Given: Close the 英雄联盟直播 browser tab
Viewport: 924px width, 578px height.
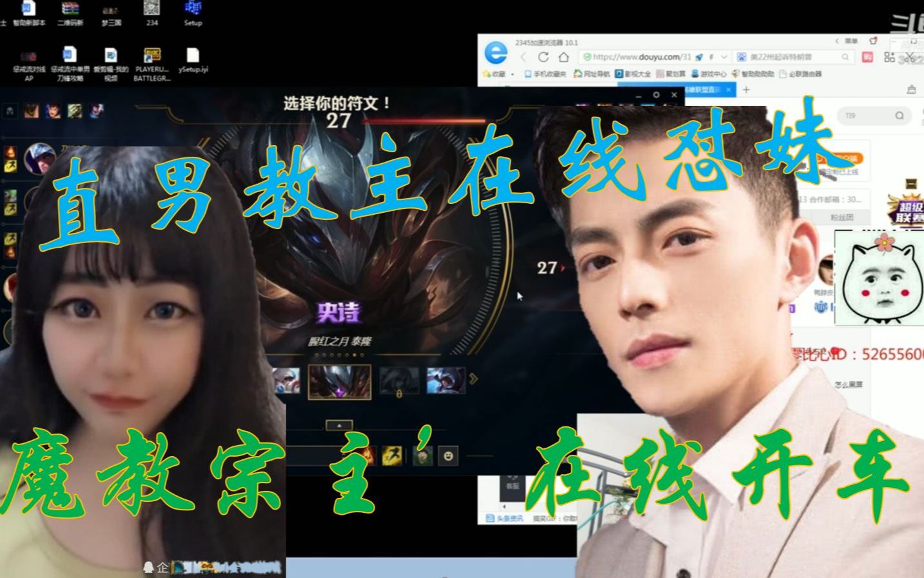Looking at the screenshot, I should [729, 90].
